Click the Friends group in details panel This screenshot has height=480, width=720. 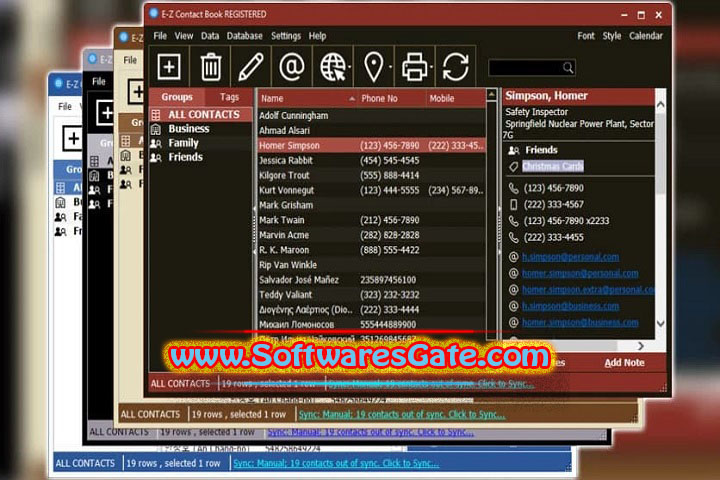[x=541, y=150]
